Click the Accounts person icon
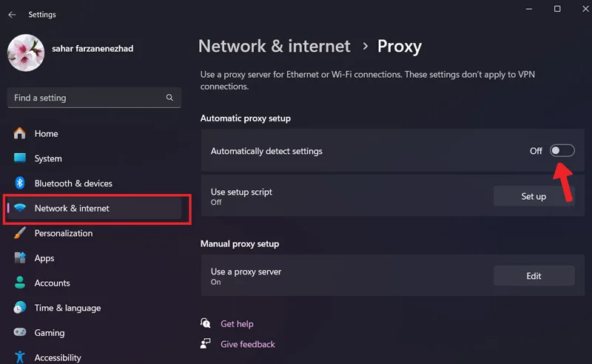Screen dimensions: 592x364 coord(20,283)
